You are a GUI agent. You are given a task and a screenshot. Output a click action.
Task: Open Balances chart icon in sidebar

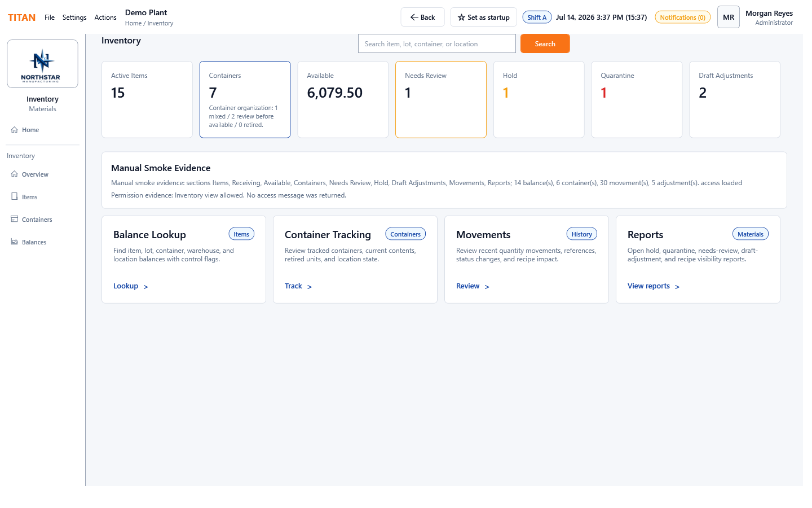tap(15, 242)
